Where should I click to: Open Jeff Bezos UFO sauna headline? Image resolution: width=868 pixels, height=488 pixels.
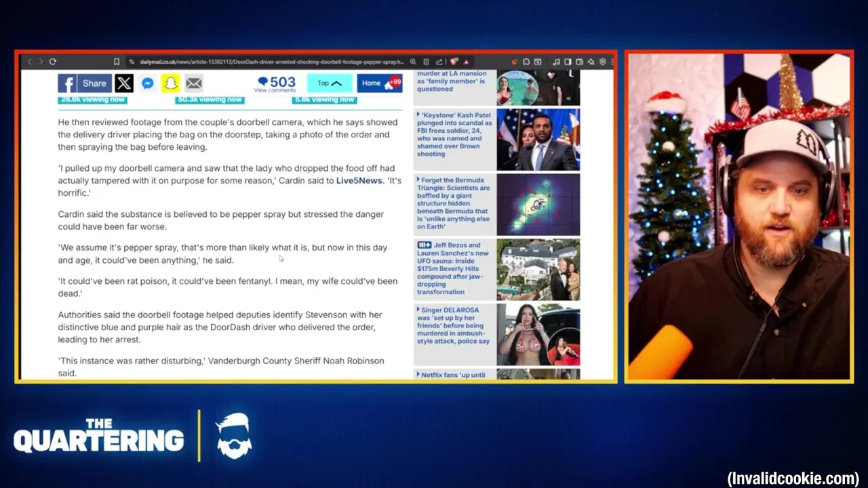pyautogui.click(x=453, y=268)
